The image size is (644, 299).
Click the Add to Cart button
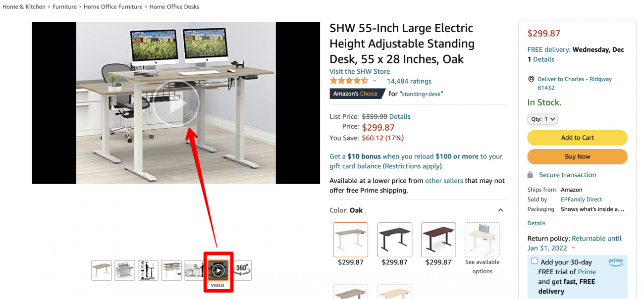[577, 138]
